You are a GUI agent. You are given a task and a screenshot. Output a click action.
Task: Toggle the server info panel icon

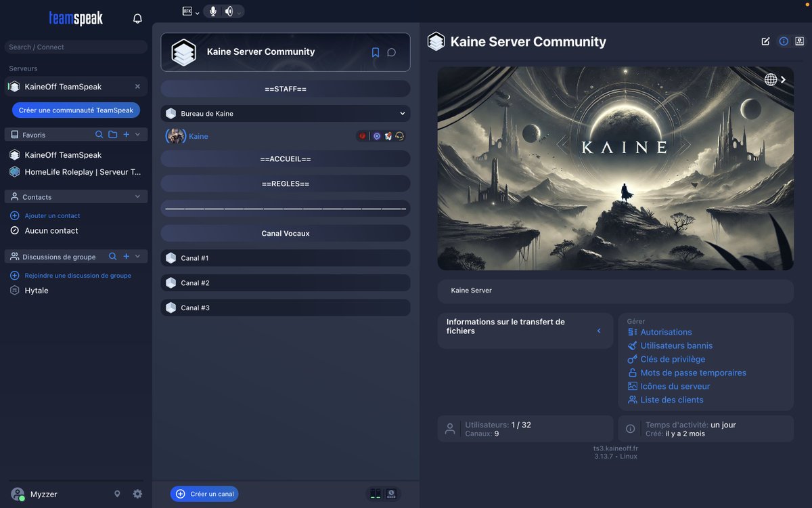point(784,41)
